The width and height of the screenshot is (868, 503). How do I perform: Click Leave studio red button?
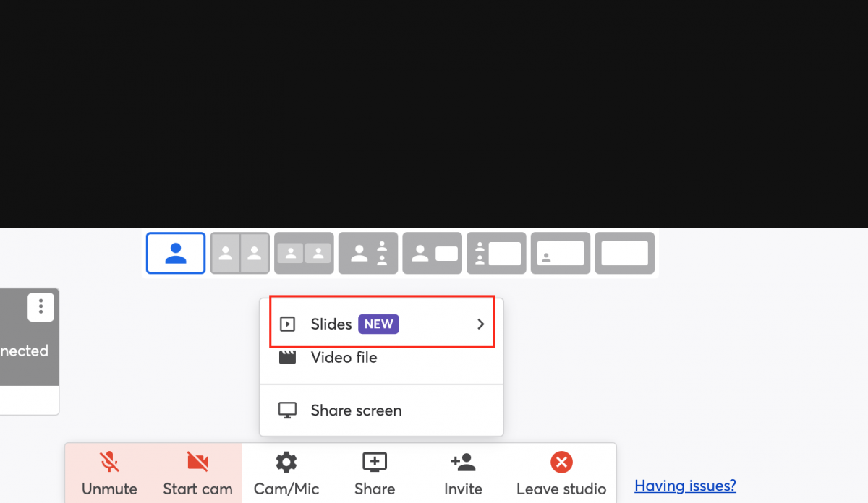coord(561,473)
